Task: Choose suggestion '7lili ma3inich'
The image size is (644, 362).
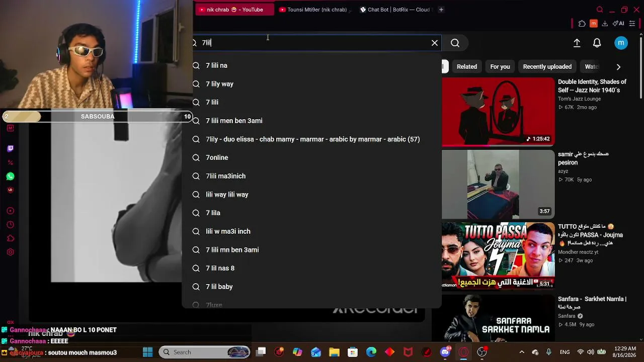Action: point(311,176)
